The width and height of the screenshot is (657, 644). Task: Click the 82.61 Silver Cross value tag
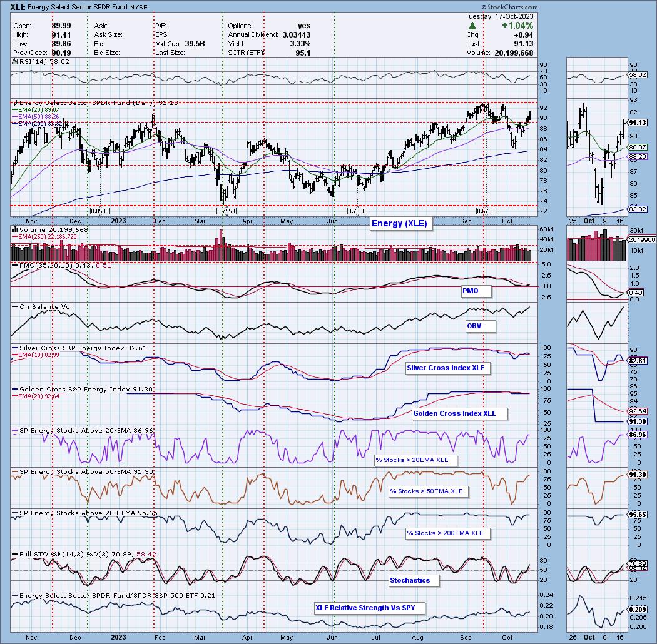point(638,361)
